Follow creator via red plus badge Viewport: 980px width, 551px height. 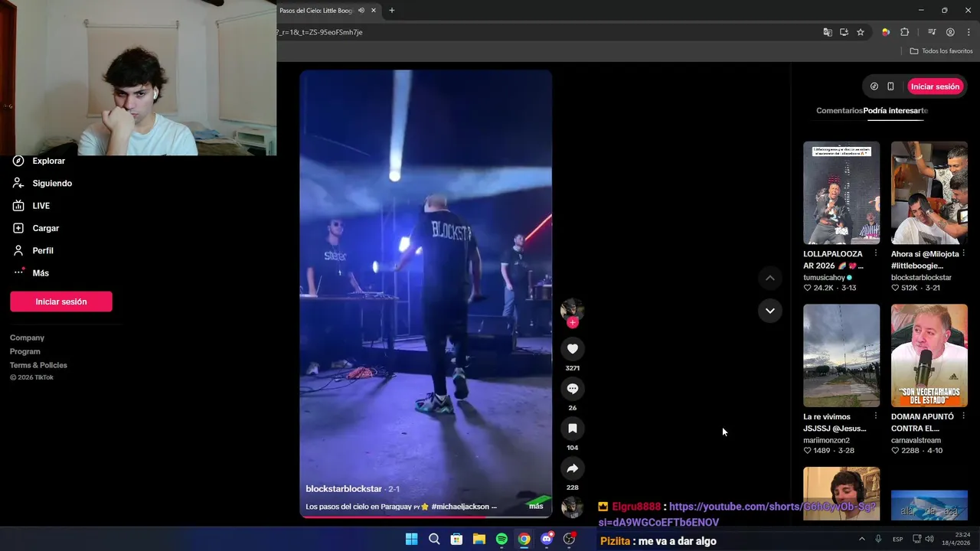pos(572,322)
